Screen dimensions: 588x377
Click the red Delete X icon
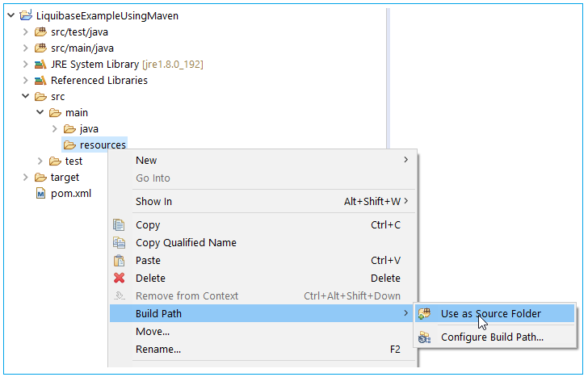pos(120,278)
